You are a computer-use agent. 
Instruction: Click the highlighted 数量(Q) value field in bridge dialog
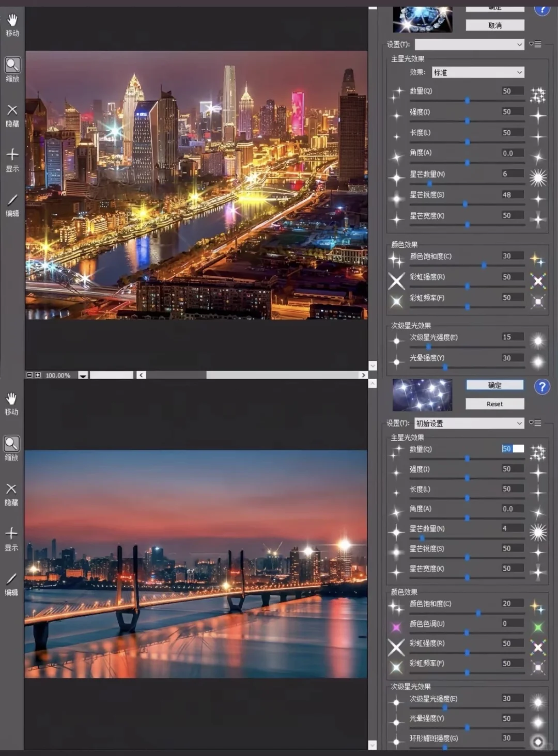coord(513,449)
